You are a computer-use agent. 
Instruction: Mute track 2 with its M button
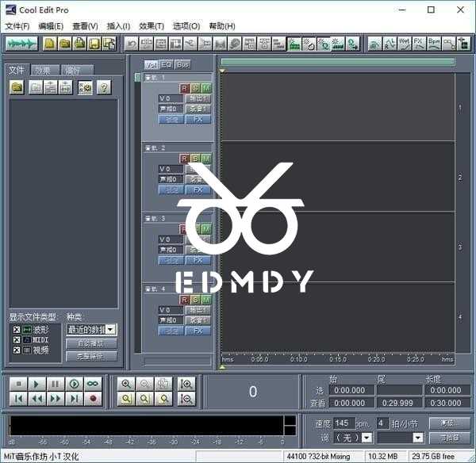point(206,159)
